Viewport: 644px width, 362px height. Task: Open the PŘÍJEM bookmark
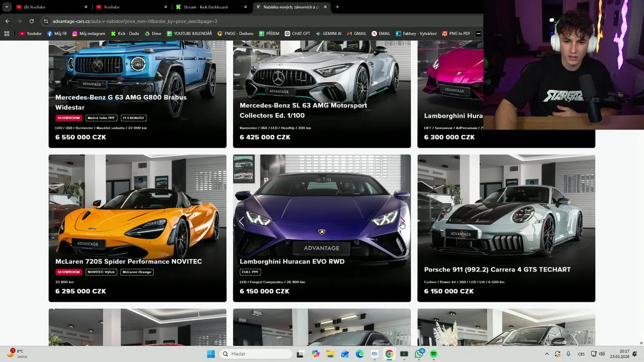click(x=269, y=34)
